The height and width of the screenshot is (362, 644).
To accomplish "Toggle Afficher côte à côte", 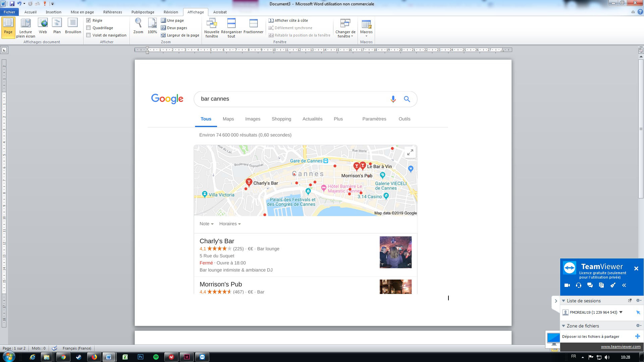I will pos(288,20).
